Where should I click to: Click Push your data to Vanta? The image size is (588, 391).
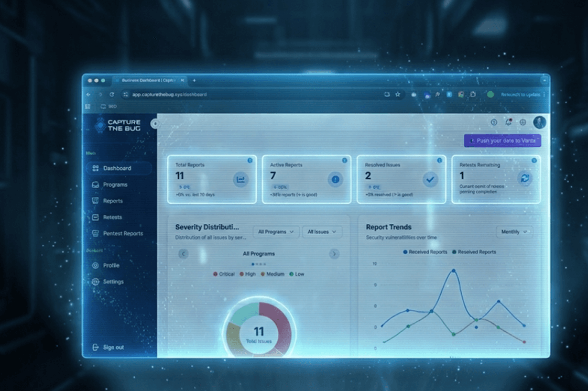503,140
